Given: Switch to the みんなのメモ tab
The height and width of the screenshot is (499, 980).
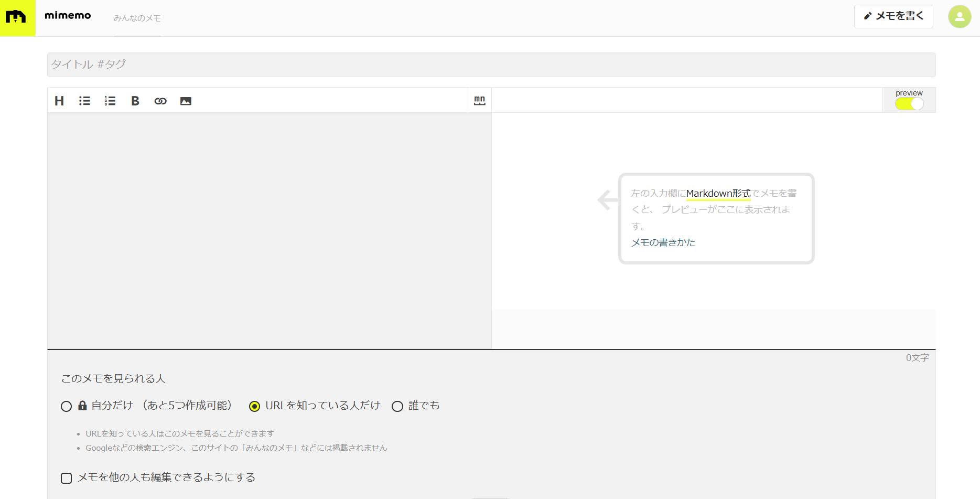Looking at the screenshot, I should (x=137, y=18).
